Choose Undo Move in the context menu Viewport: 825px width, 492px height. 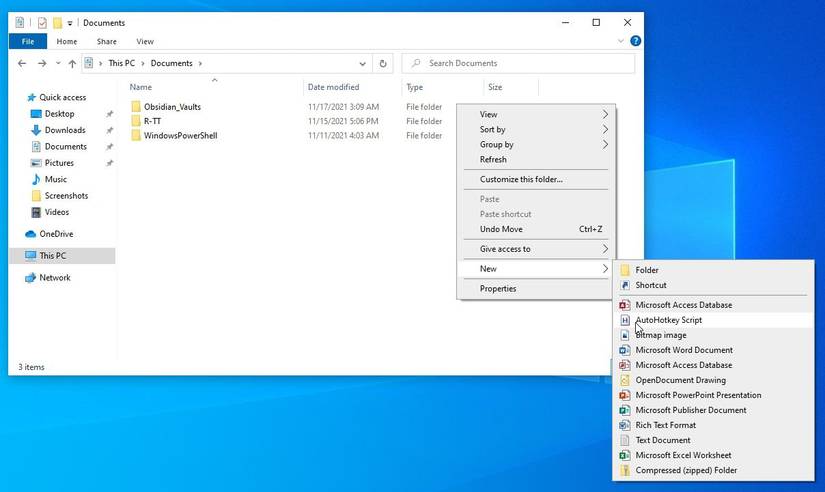pos(536,229)
